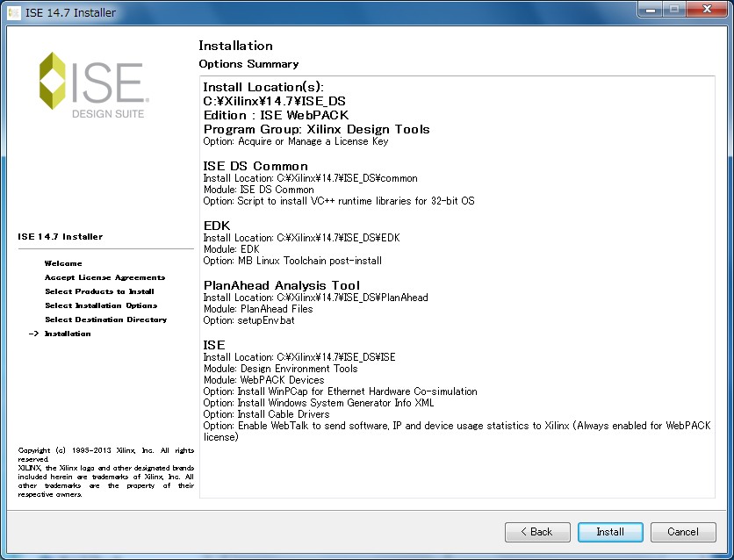Viewport: 734px width, 560px height.
Task: Click the PlanAhead Analysis Tool heading
Action: 282,285
